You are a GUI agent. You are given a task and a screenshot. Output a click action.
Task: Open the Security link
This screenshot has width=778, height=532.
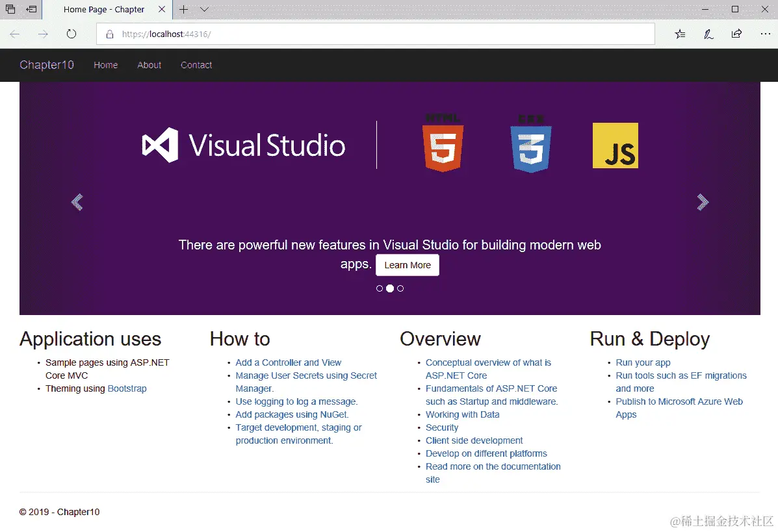pyautogui.click(x=441, y=427)
